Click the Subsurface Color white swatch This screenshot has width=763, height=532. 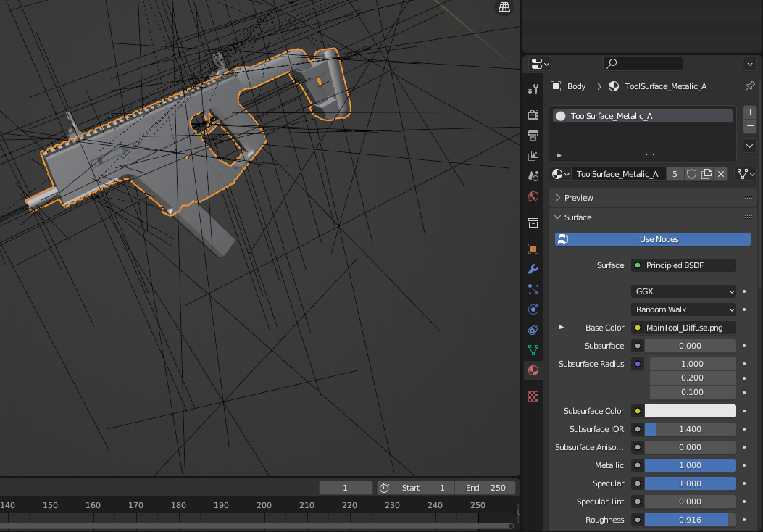[x=690, y=411]
